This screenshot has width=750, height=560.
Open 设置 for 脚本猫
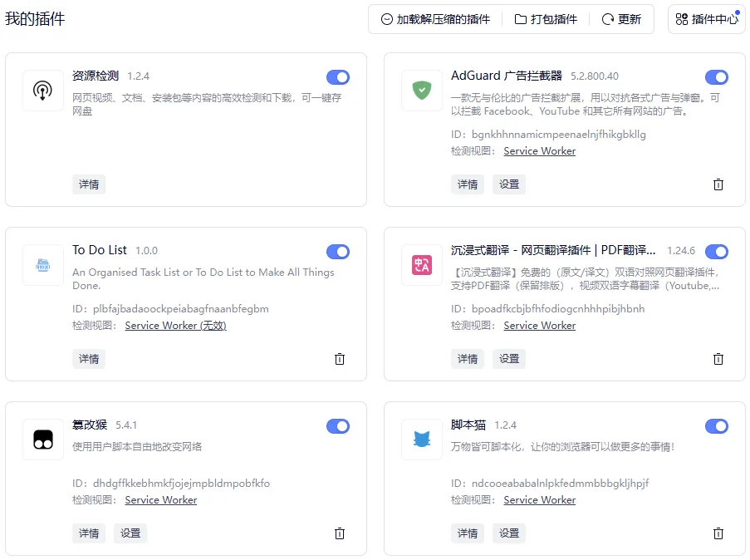pyautogui.click(x=509, y=533)
